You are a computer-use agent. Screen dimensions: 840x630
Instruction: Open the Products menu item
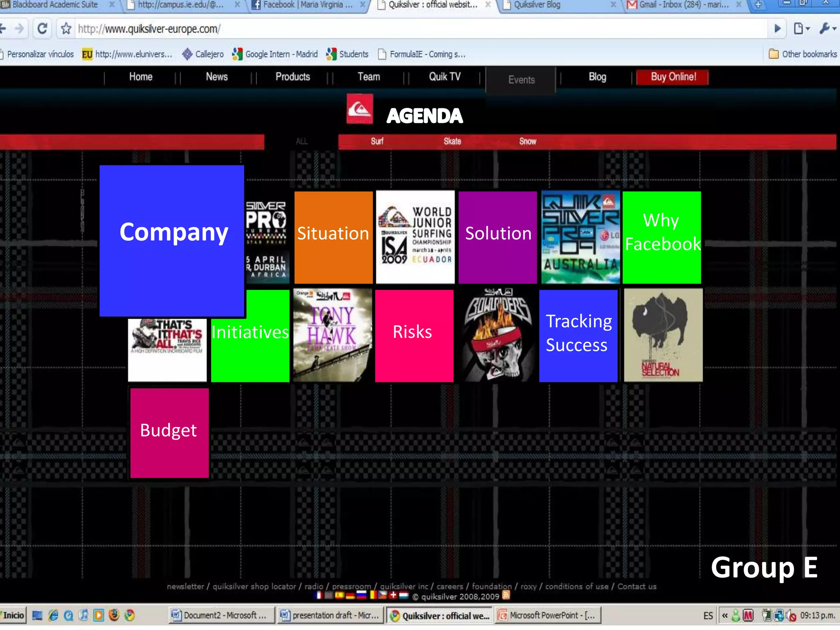(292, 77)
